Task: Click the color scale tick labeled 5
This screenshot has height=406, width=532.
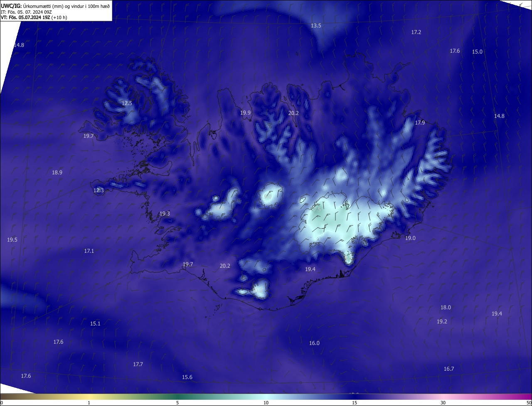Action: click(177, 403)
